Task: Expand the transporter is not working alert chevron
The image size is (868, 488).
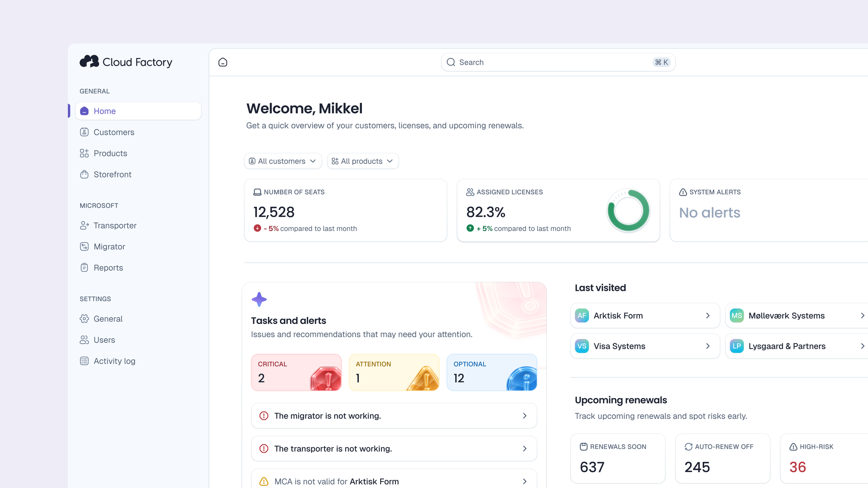Action: coord(524,449)
